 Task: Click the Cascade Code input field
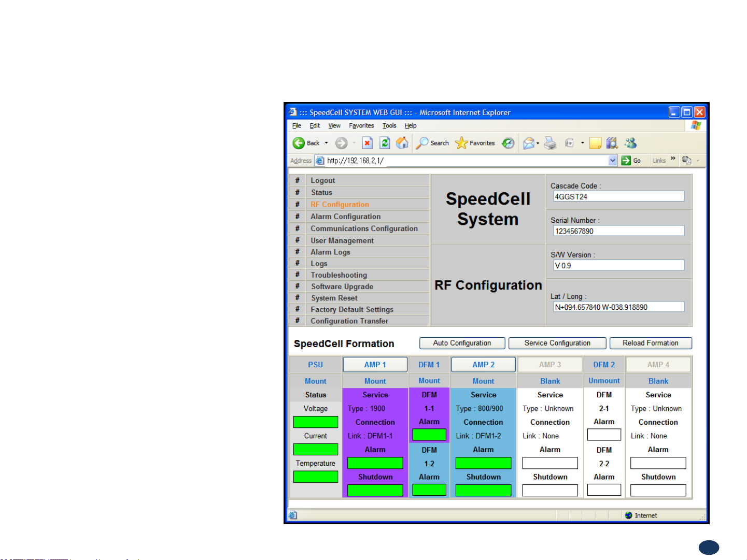coord(618,196)
